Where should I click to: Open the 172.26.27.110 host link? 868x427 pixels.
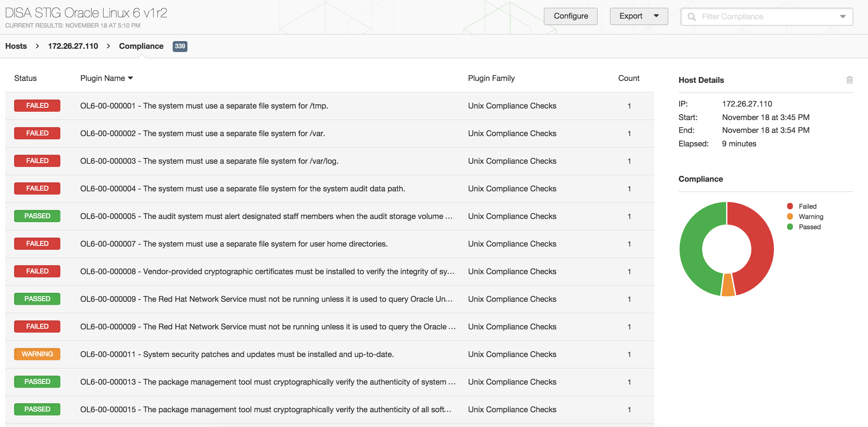point(73,46)
